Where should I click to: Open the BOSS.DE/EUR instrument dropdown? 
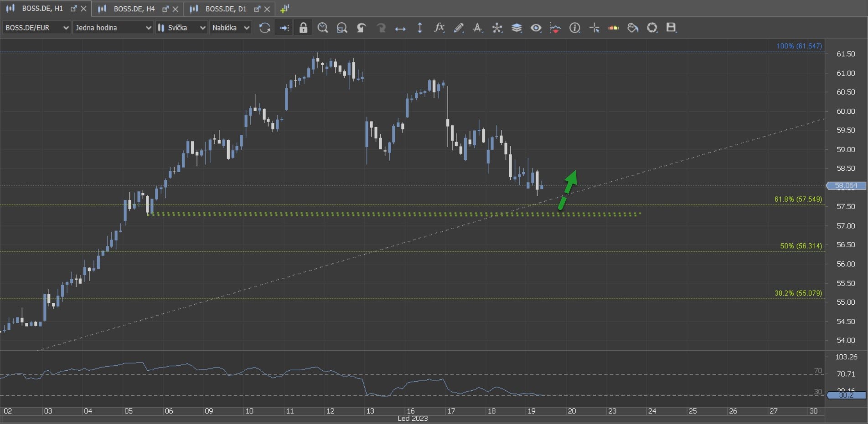36,28
